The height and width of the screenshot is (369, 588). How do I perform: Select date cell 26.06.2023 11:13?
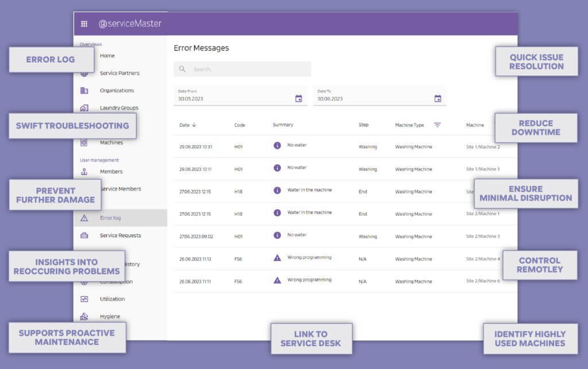point(195,259)
